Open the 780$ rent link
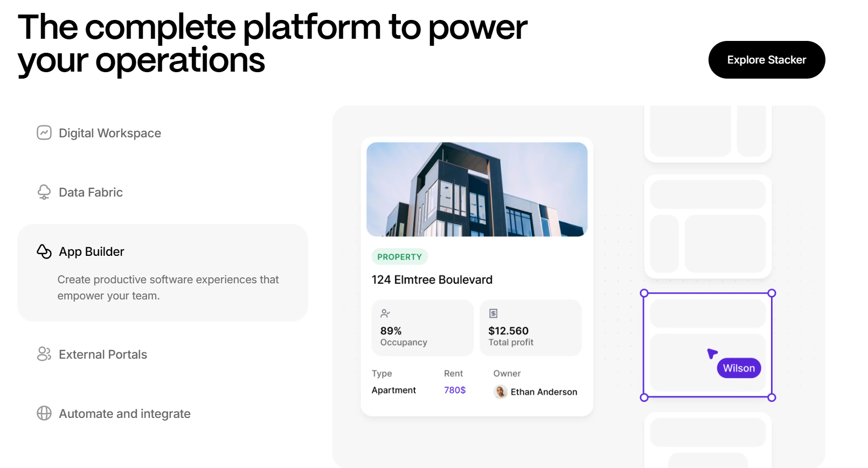 click(454, 390)
